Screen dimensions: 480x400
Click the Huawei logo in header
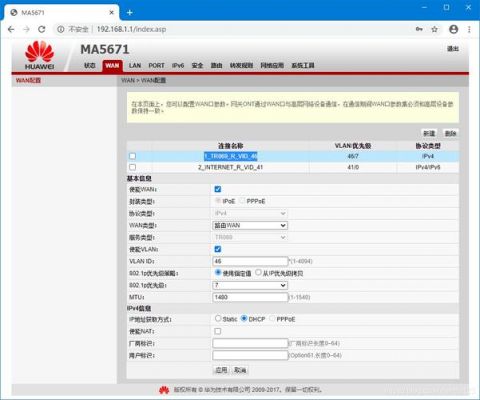tap(39, 55)
